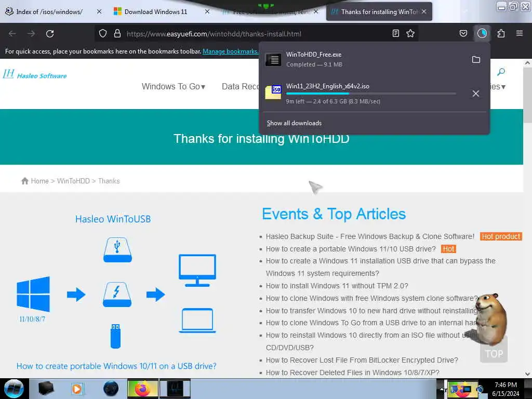
Task: Expand the Windows To Go menu
Action: [x=174, y=87]
